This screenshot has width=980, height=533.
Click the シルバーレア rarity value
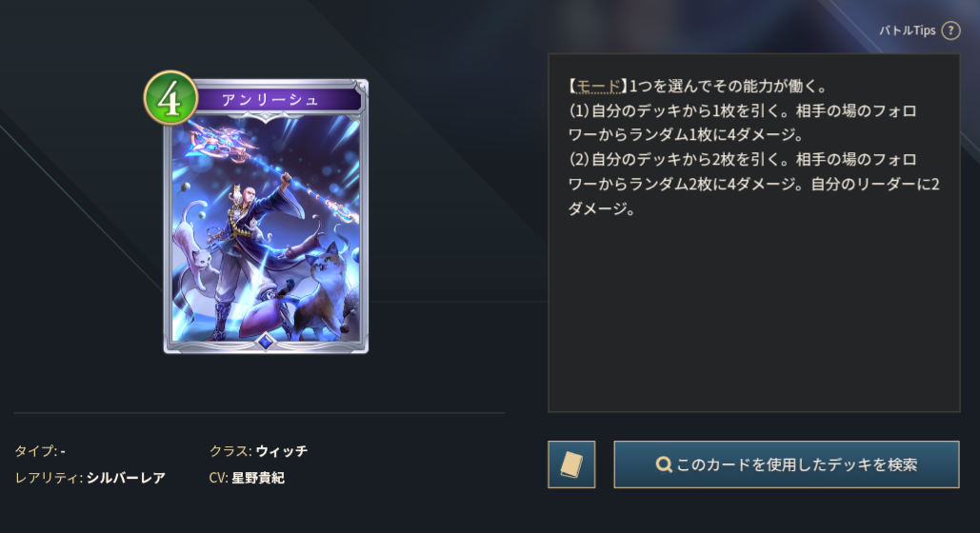[126, 478]
